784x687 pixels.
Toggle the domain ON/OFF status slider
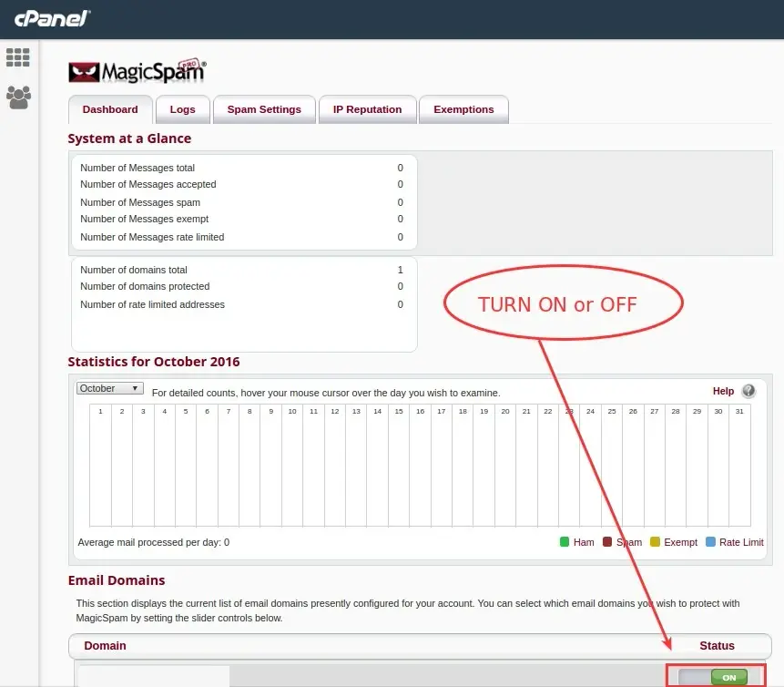coord(713,678)
